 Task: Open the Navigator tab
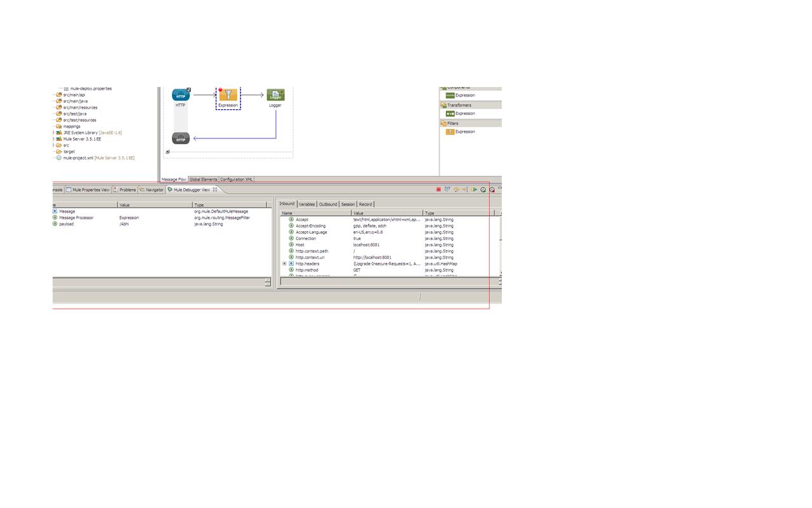pyautogui.click(x=152, y=189)
